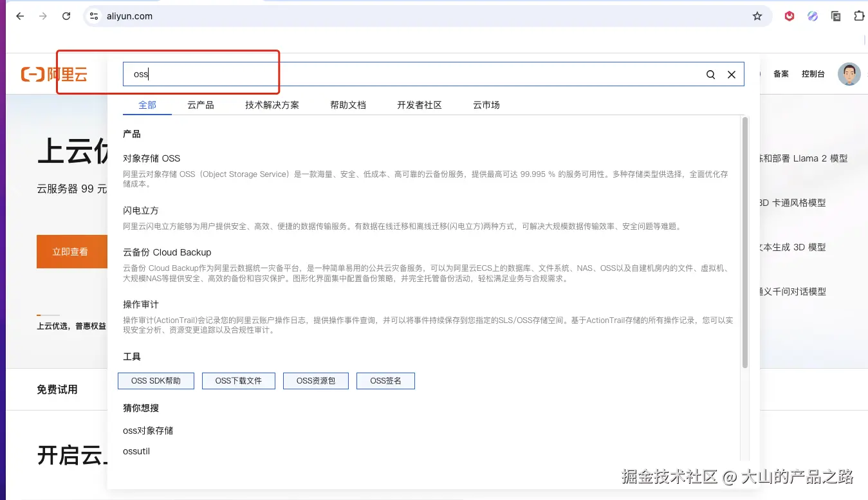Image resolution: width=868 pixels, height=500 pixels.
Task: Click the OSS签名 tool button
Action: pyautogui.click(x=385, y=381)
